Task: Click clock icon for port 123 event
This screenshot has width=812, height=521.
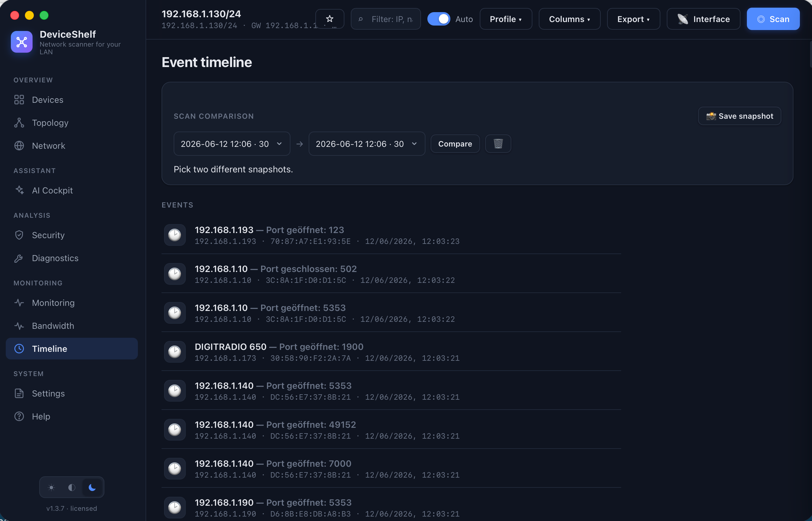Action: click(175, 235)
